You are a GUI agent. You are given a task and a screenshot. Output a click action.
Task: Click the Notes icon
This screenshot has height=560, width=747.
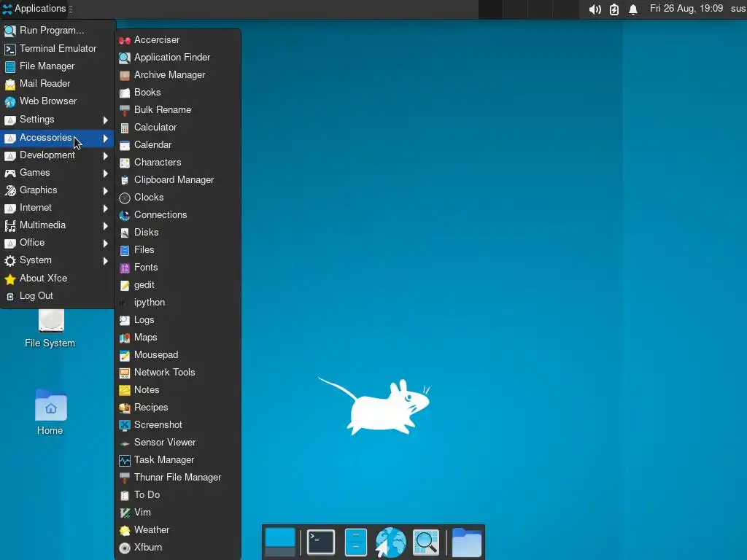pyautogui.click(x=124, y=391)
